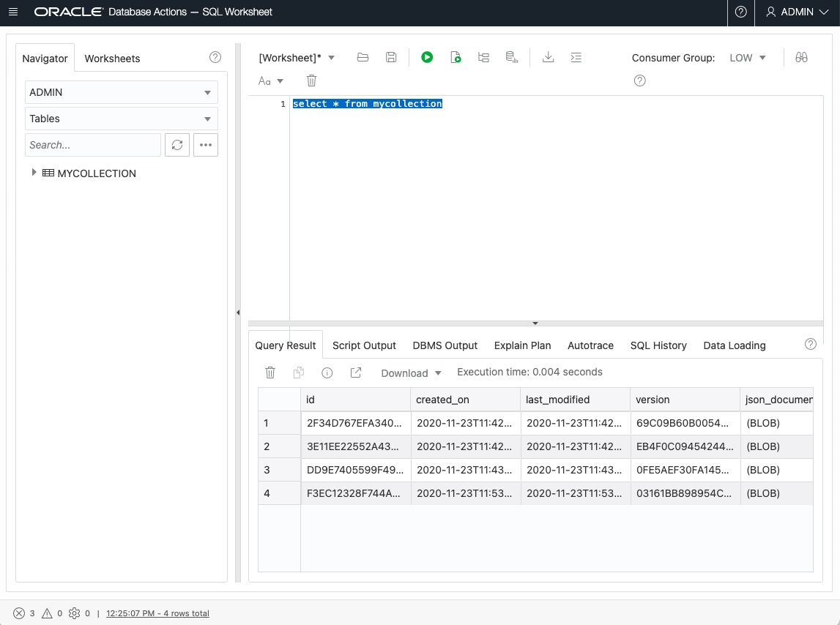Open the ADMIN user menu in header
Viewport: 840px width, 625px height.
797,12
